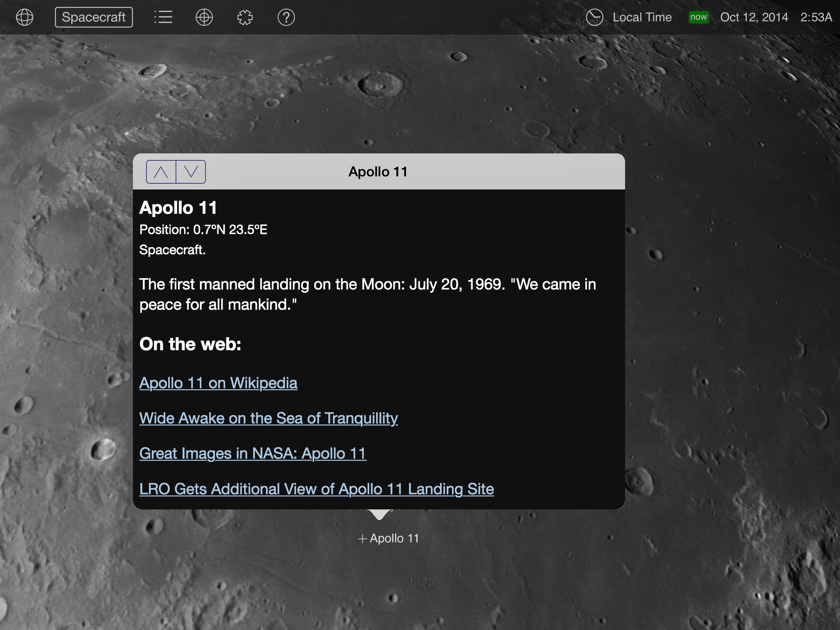Open LRO Gets Additional View link
Image resolution: width=840 pixels, height=630 pixels.
point(316,489)
